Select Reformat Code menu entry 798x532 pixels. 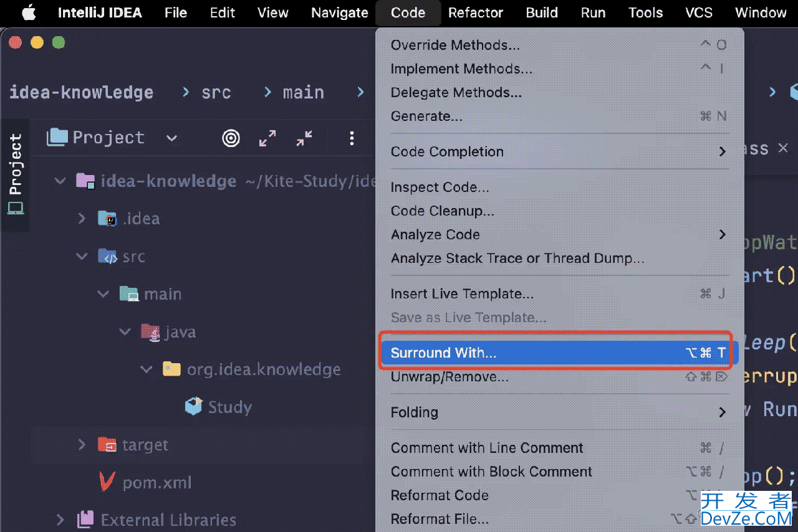[x=559, y=495]
